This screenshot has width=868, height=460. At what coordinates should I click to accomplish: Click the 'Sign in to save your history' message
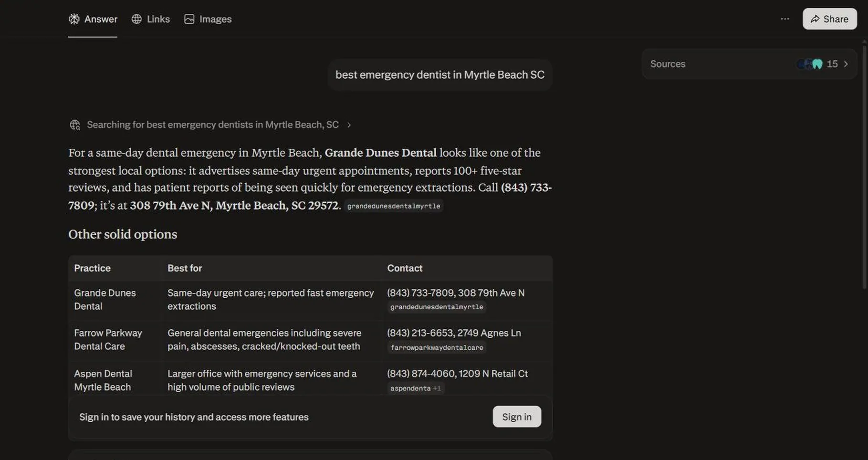coord(194,417)
